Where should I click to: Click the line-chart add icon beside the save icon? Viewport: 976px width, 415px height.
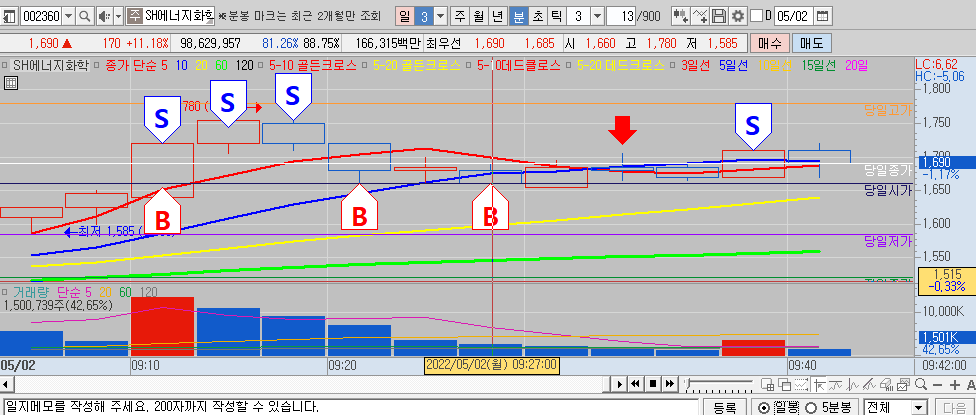coord(700,16)
